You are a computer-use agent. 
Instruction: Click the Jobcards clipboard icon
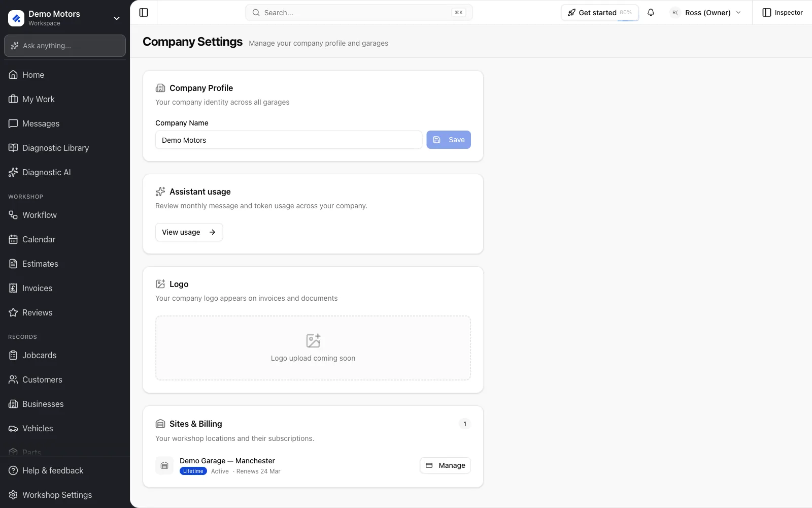(x=13, y=355)
